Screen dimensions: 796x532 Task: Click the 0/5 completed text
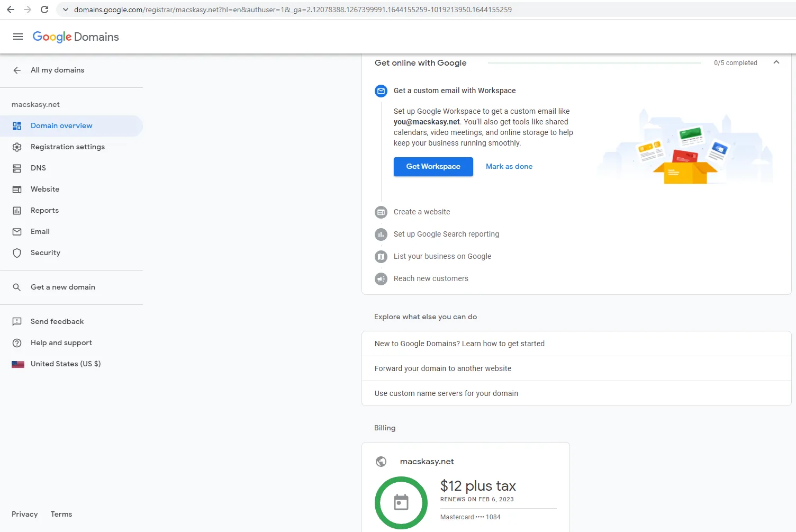coord(736,62)
